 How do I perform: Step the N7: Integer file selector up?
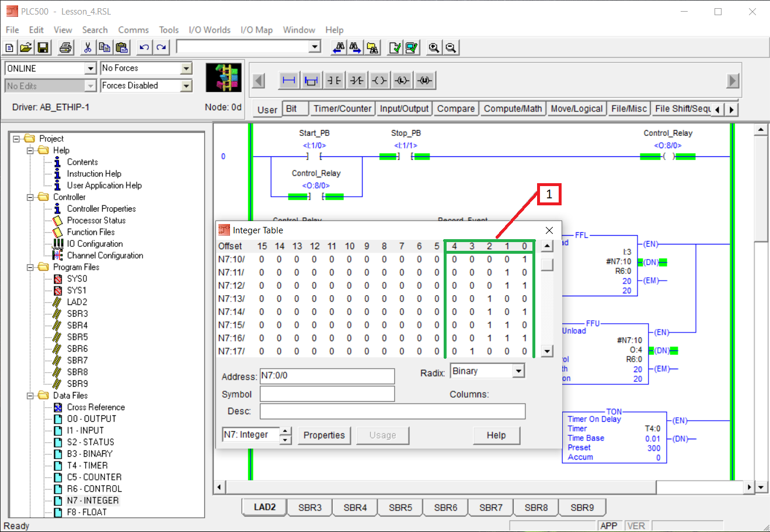285,432
